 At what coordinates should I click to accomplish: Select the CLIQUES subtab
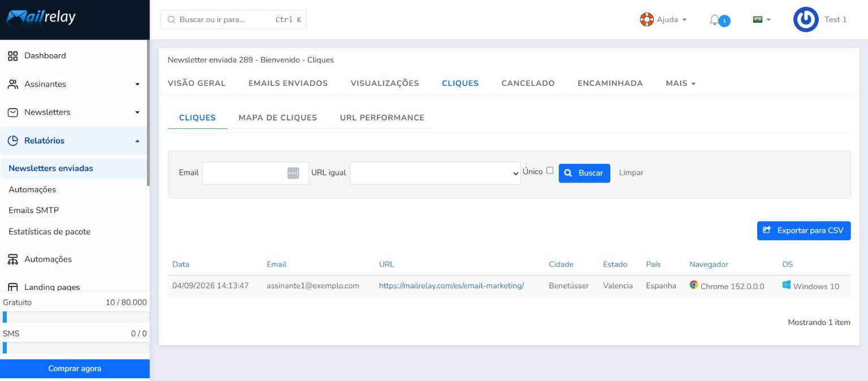pos(197,118)
